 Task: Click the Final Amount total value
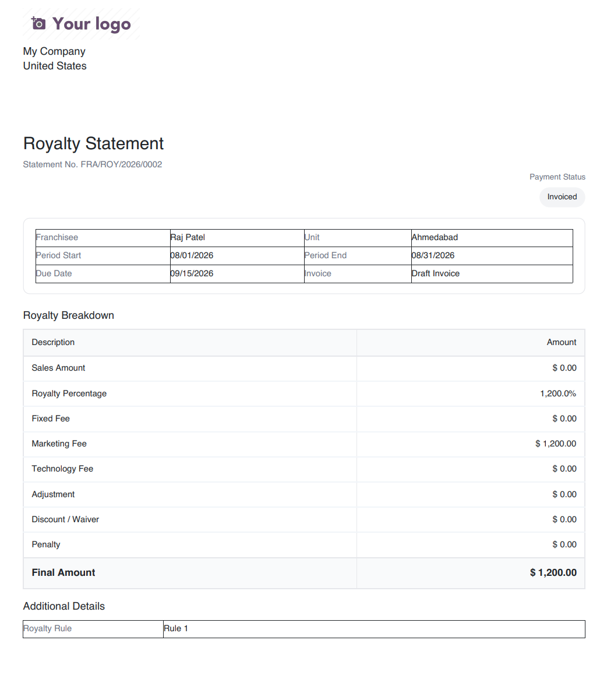point(553,572)
